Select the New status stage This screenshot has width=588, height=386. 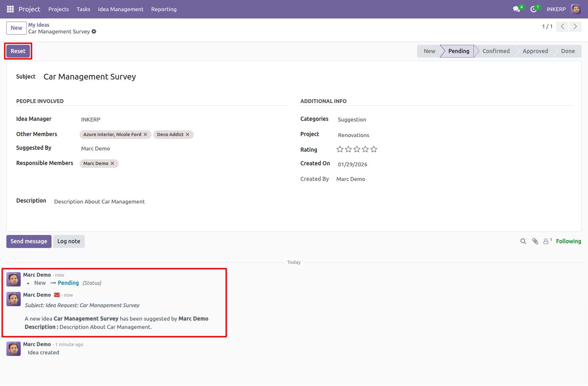click(x=429, y=51)
